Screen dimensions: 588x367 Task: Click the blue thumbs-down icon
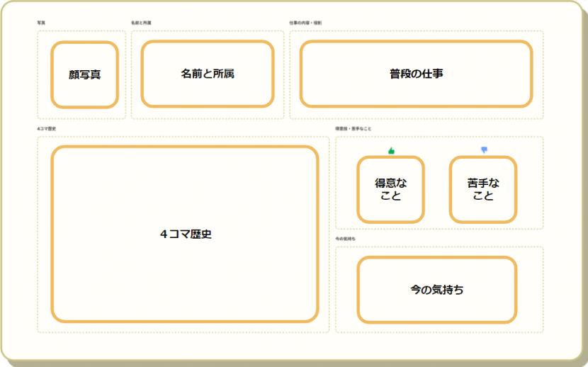point(485,149)
